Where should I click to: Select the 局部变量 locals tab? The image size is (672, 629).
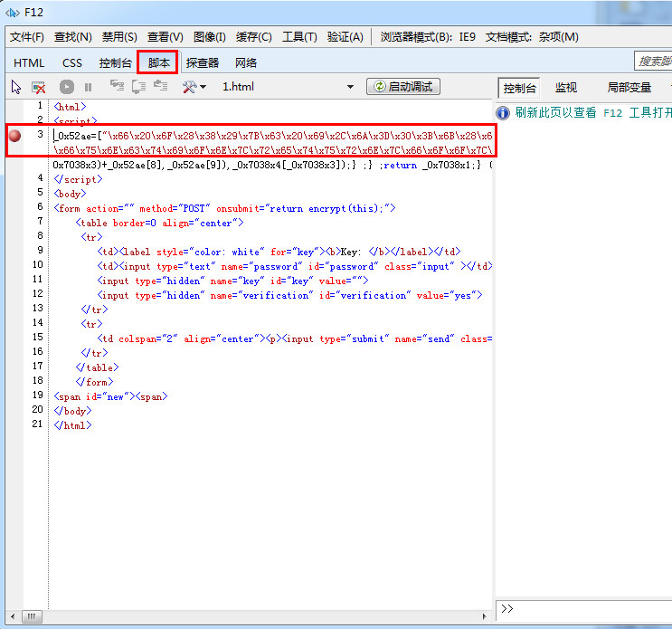pos(629,88)
